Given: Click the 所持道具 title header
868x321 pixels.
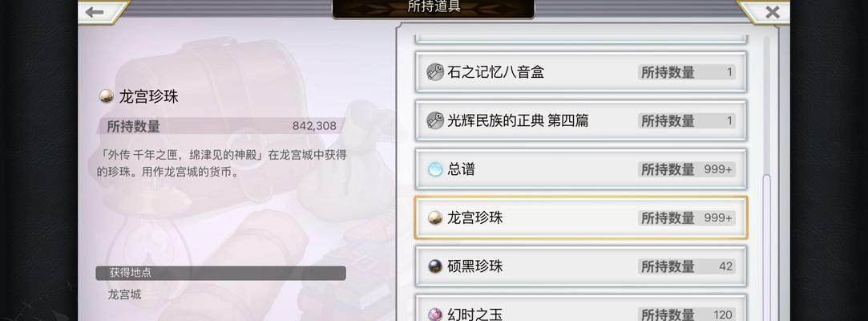Looking at the screenshot, I should [x=434, y=8].
